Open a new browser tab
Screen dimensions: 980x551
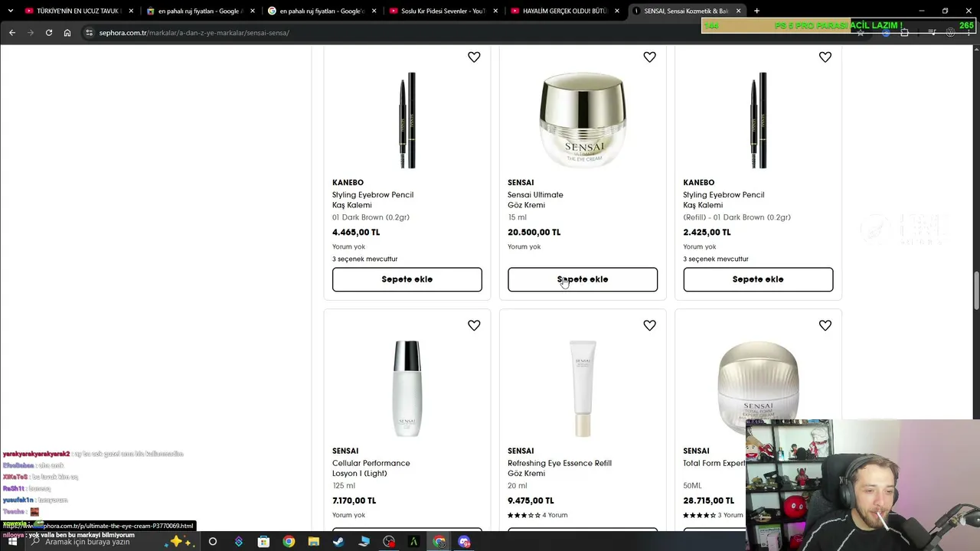tap(756, 11)
